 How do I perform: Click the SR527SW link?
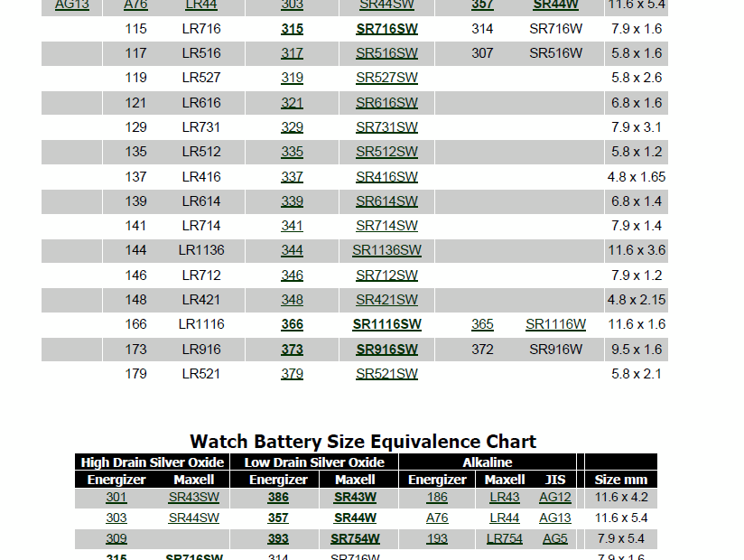(x=386, y=78)
